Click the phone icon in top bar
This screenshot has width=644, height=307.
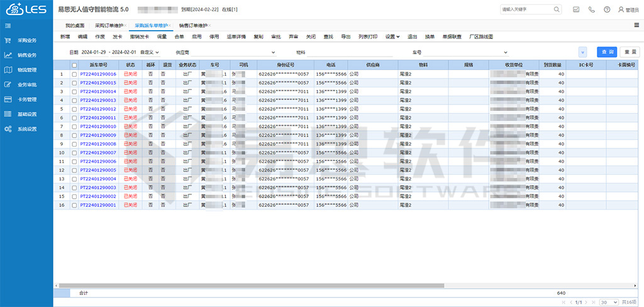591,9
